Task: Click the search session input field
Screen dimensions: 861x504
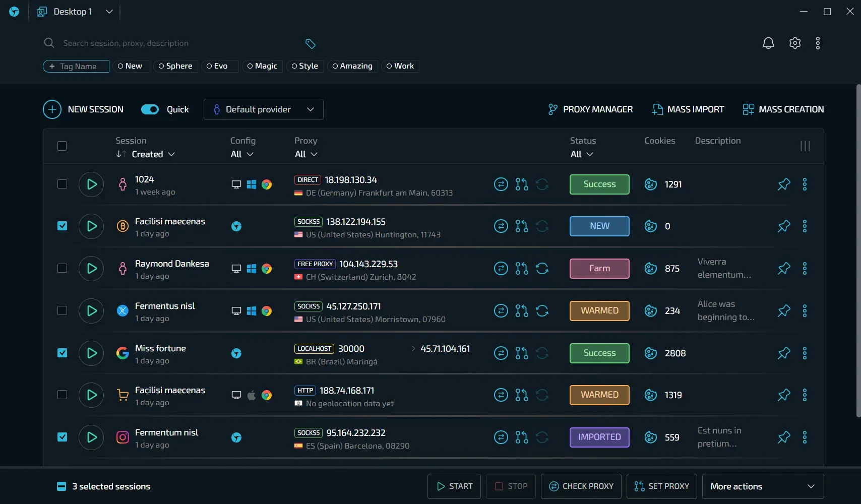Action: (x=171, y=43)
